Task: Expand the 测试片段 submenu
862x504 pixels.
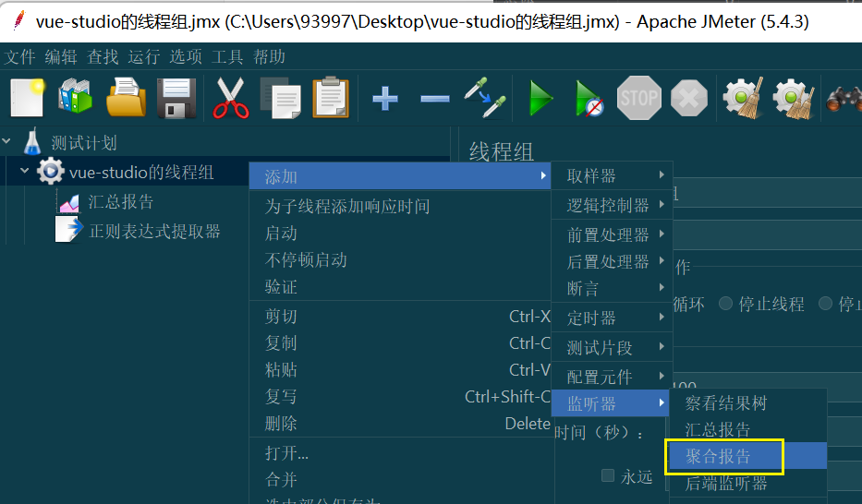Action: click(612, 347)
